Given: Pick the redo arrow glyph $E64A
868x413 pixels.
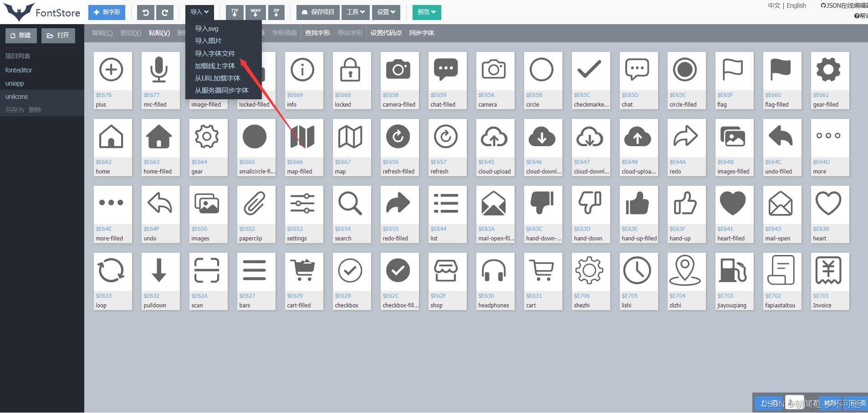Looking at the screenshot, I should [x=687, y=148].
